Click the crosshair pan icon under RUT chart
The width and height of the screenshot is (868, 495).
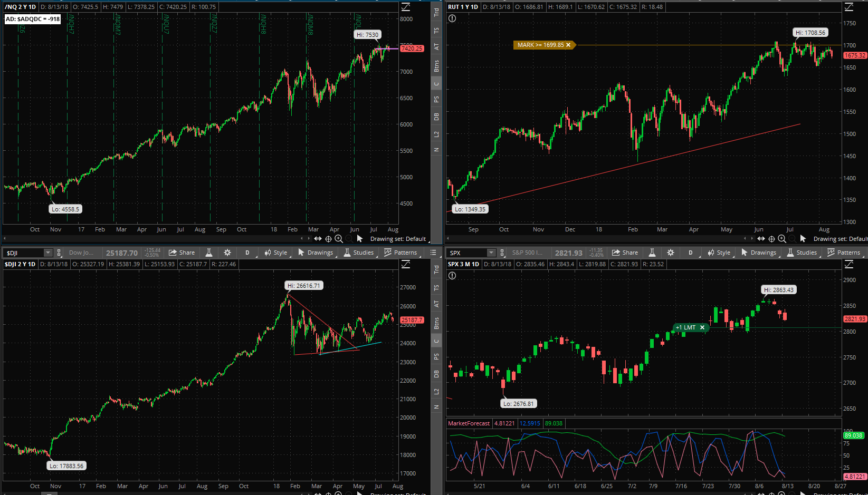(771, 239)
